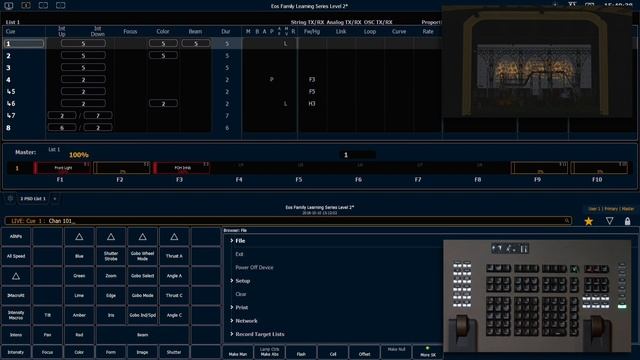
Task: Click triangle below All Speed button
Action: click(16, 276)
